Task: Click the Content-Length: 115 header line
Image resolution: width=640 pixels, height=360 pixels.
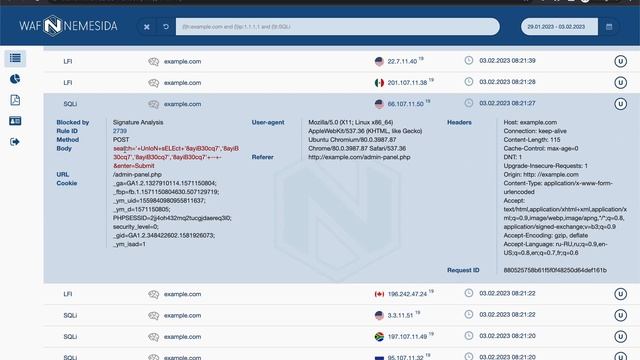Action: [532, 140]
